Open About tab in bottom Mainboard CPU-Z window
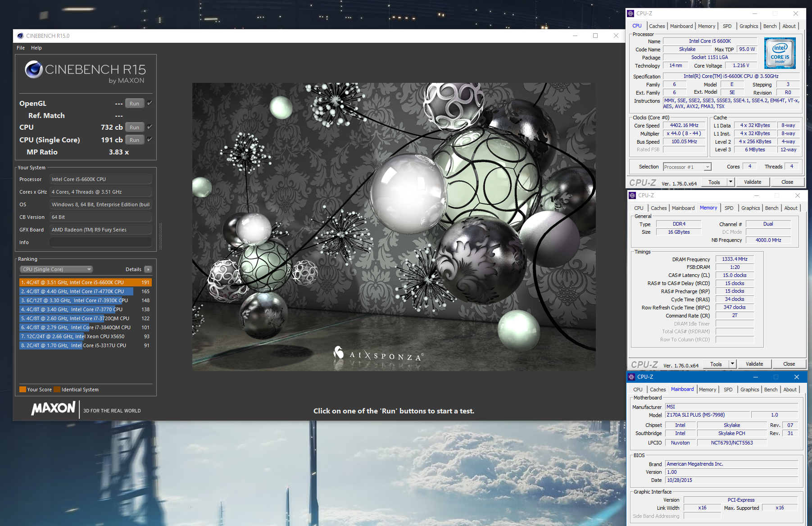The image size is (812, 526). point(790,390)
